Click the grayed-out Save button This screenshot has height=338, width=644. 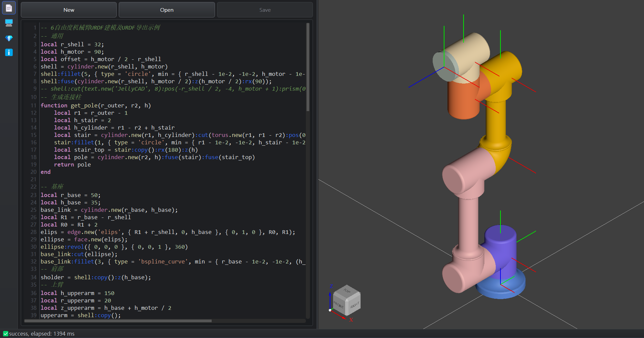(265, 9)
